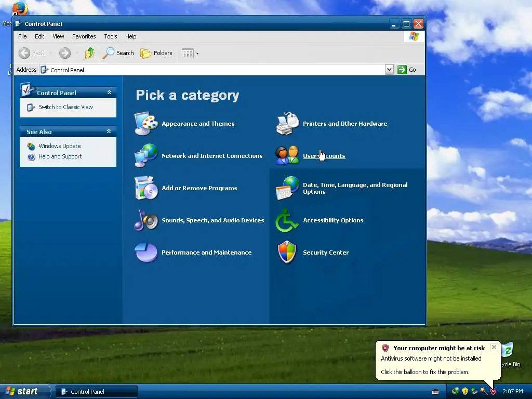
Task: Select Control Panel taskbar button
Action: 96,392
